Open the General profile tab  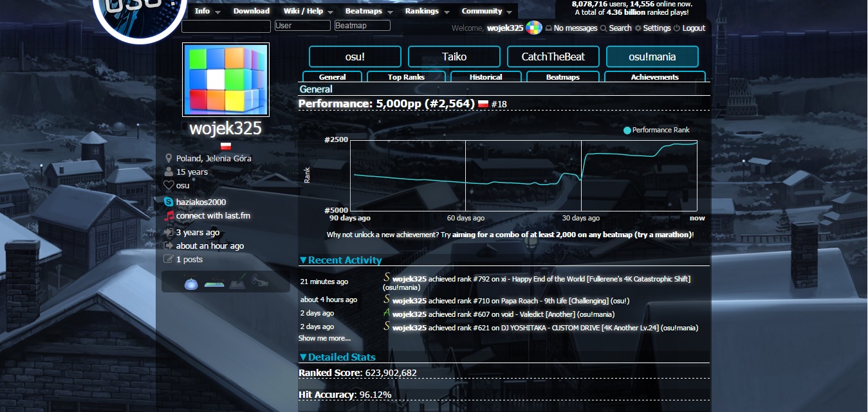tap(332, 76)
